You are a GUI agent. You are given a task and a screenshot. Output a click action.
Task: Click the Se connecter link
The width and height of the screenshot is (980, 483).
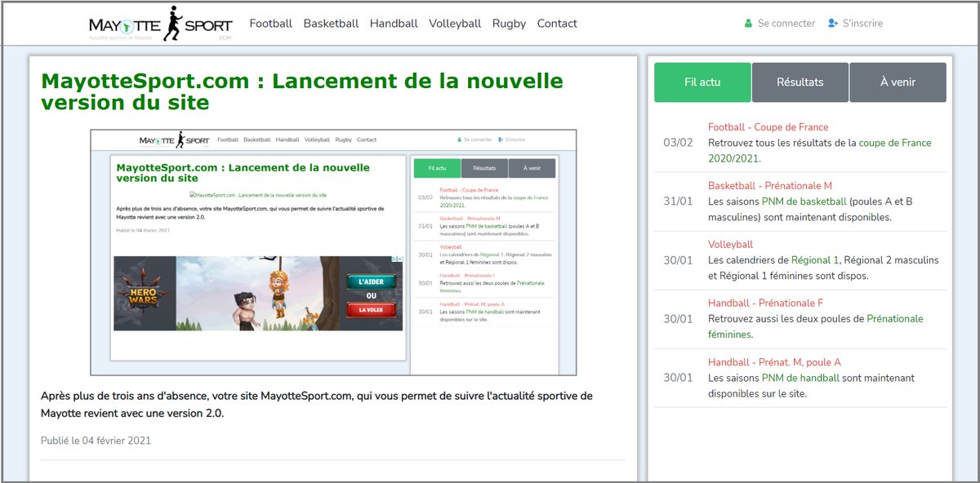point(786,24)
